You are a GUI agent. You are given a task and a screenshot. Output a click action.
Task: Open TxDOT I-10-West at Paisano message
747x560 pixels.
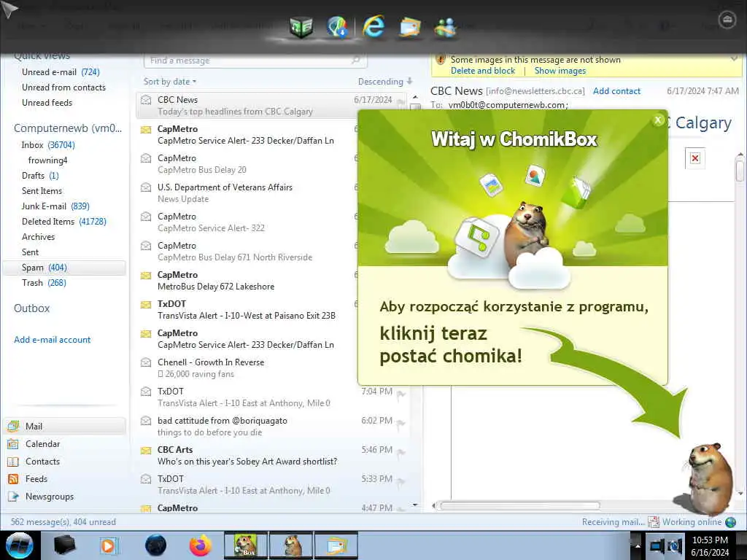(248, 309)
